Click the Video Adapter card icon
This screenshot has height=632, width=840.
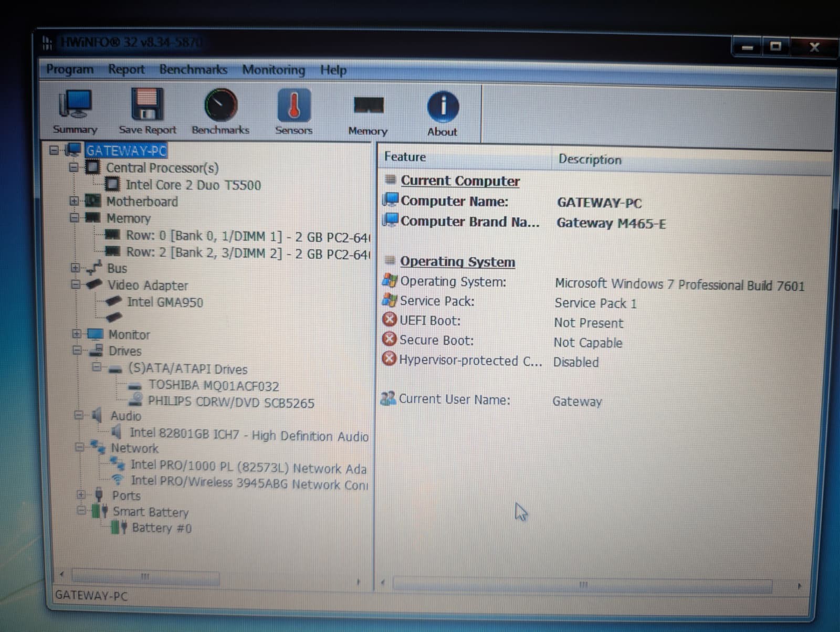[x=94, y=284]
